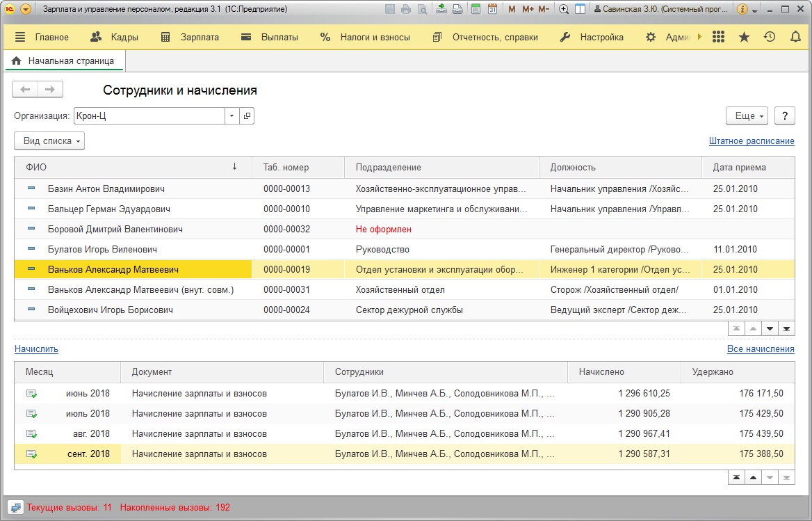Screen dimensions: 812x521
Task: Click the zoom magnifier icon
Action: [564, 9]
